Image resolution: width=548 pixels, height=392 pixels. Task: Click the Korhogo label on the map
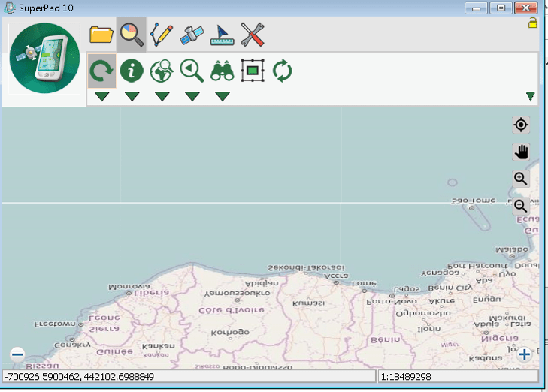click(230, 333)
